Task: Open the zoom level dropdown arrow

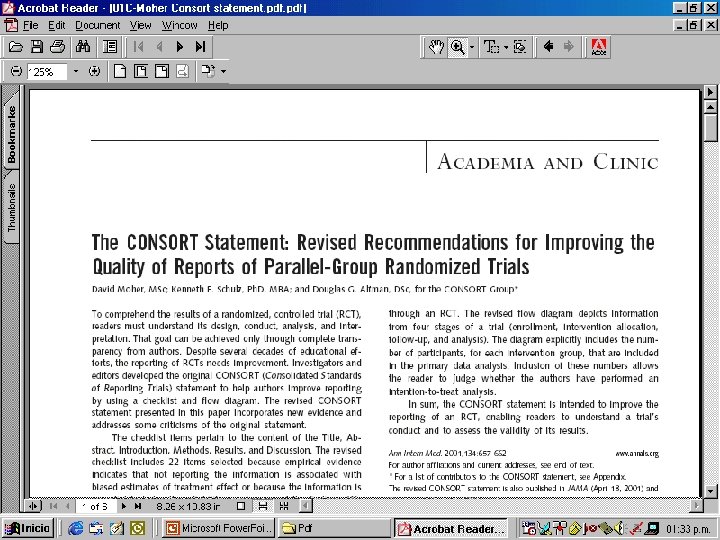Action: tap(76, 71)
